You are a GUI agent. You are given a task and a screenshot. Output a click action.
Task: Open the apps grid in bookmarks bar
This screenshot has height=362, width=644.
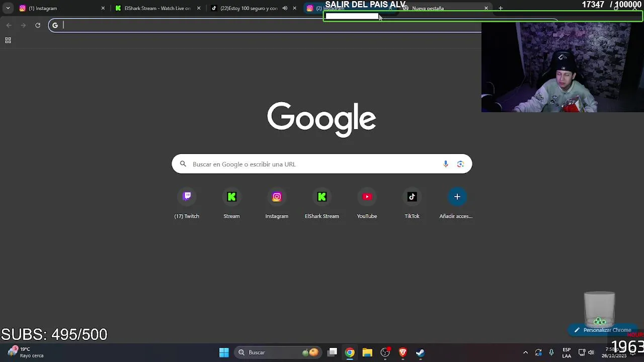point(8,40)
